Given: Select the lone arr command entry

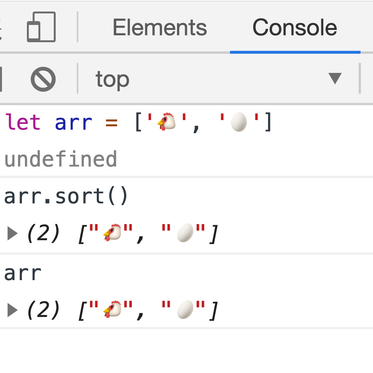Looking at the screenshot, I should coord(23,274).
